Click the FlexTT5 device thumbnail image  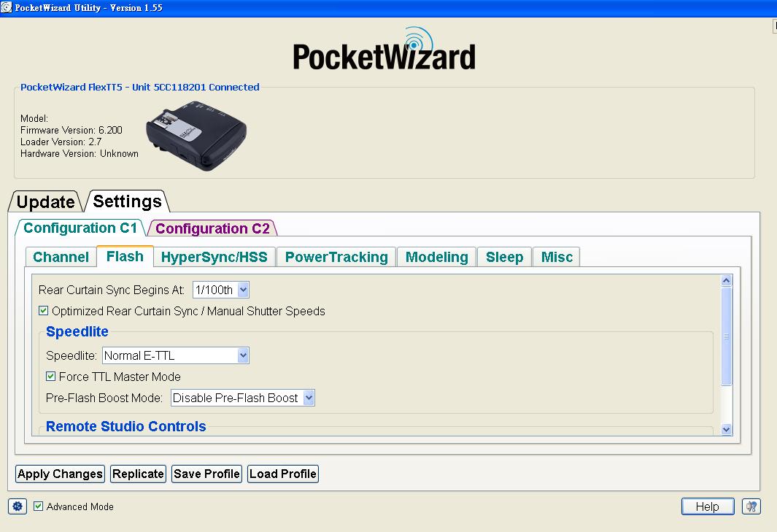[196, 136]
